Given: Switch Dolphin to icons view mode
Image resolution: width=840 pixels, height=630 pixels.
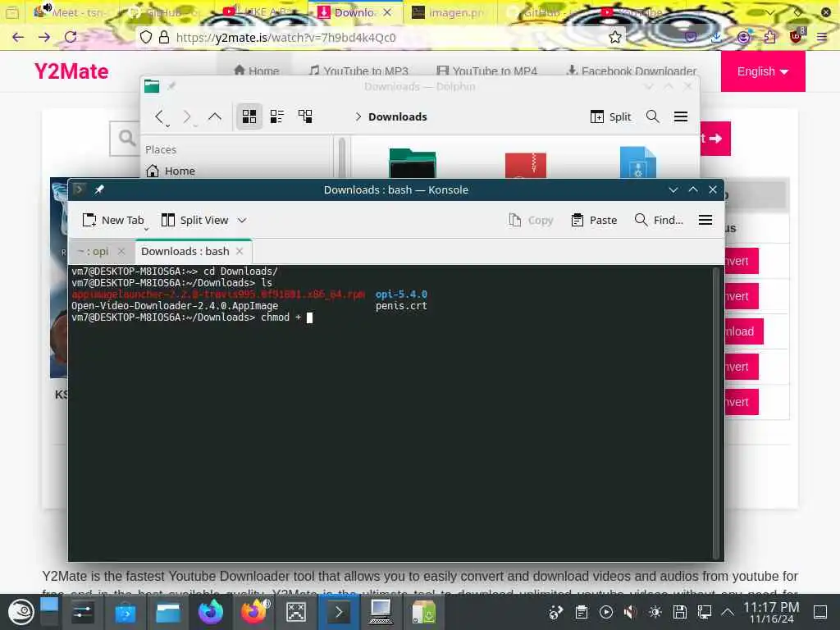Looking at the screenshot, I should (x=249, y=116).
